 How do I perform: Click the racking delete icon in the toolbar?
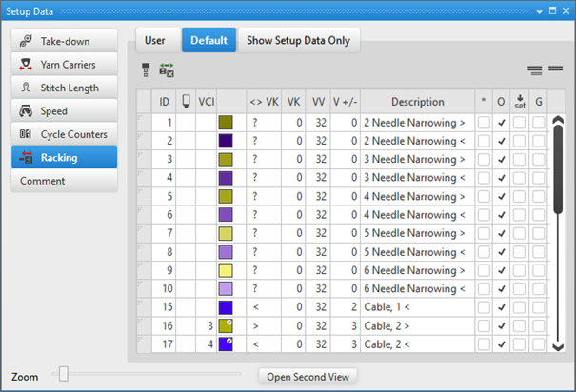167,70
